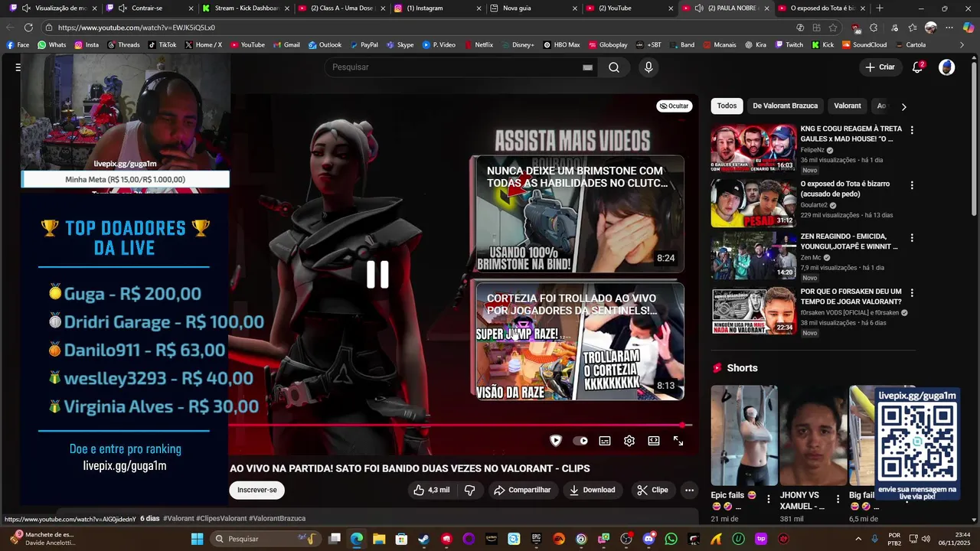Open the Twitch bookmark
This screenshot has height=551, width=980.
point(789,45)
